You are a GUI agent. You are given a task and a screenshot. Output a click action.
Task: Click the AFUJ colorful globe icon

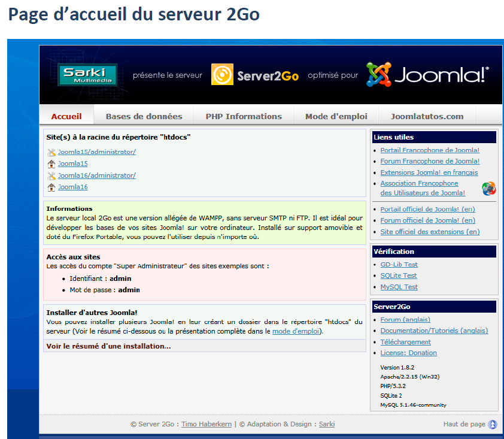coord(489,189)
